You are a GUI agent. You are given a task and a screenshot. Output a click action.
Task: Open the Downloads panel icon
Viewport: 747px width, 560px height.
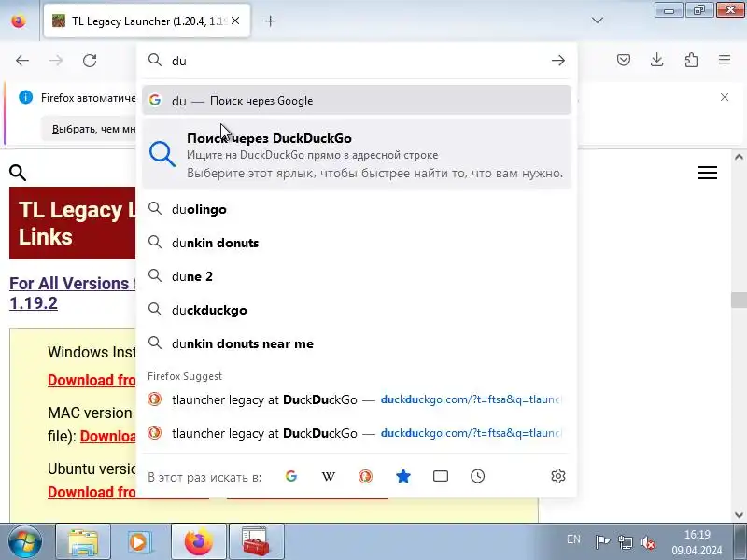coord(657,60)
